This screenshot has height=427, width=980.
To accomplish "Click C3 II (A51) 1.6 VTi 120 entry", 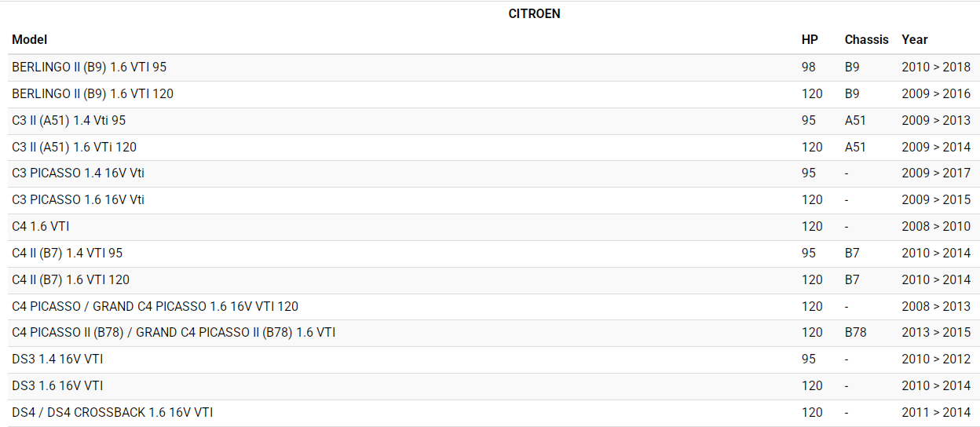I will point(75,148).
